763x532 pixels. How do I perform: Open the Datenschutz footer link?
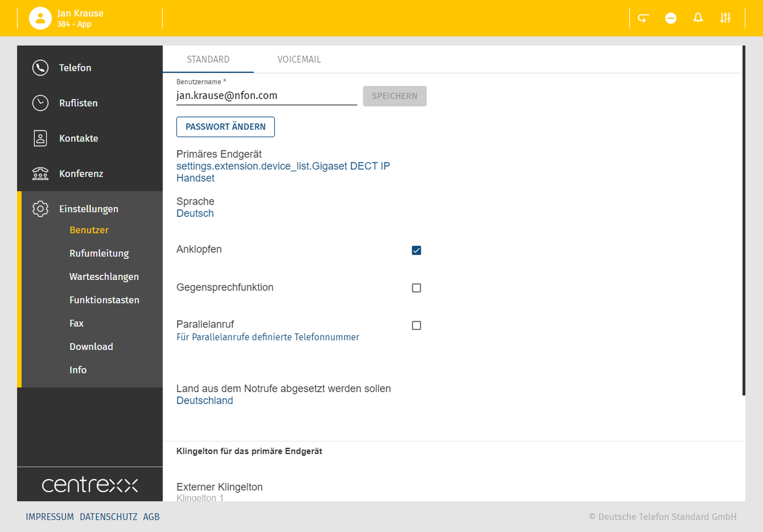click(108, 517)
